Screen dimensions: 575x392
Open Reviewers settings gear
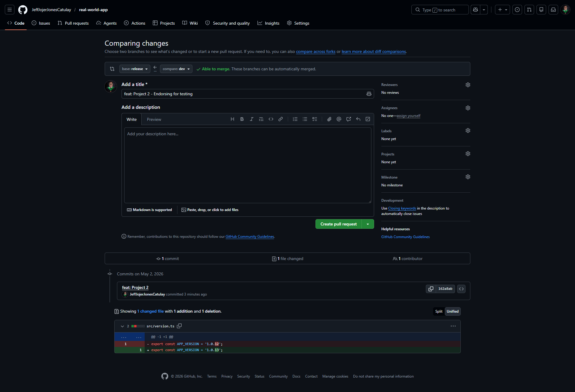pyautogui.click(x=468, y=85)
